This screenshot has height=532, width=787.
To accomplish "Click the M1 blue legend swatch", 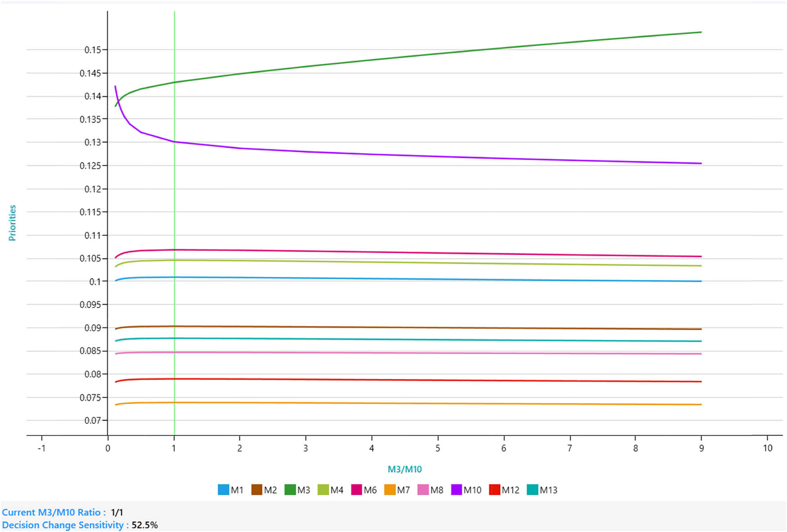I will (x=223, y=490).
